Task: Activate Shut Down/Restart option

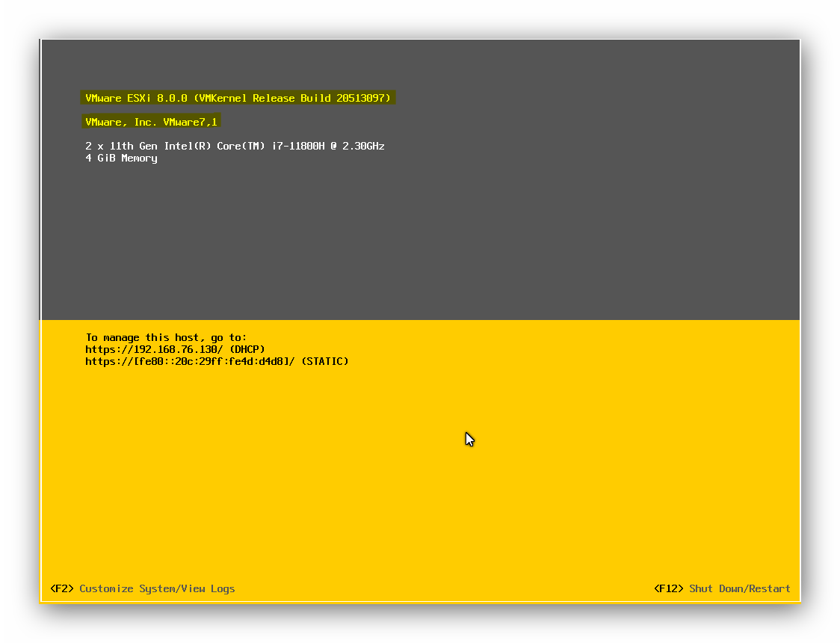Action: click(739, 588)
